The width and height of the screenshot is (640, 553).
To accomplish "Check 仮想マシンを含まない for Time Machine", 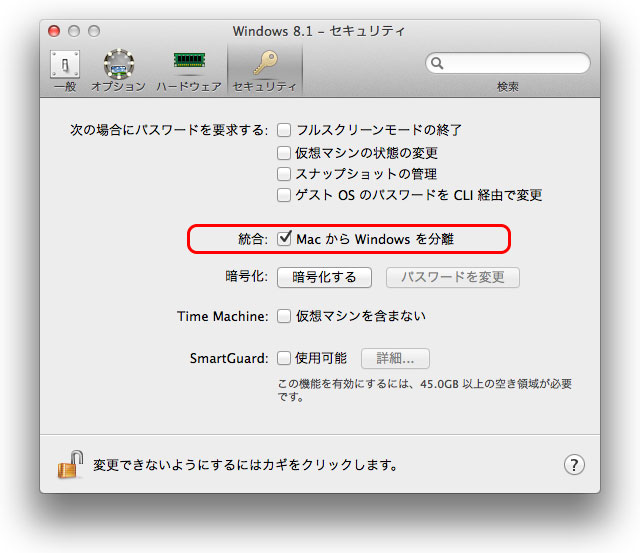I will [x=284, y=316].
